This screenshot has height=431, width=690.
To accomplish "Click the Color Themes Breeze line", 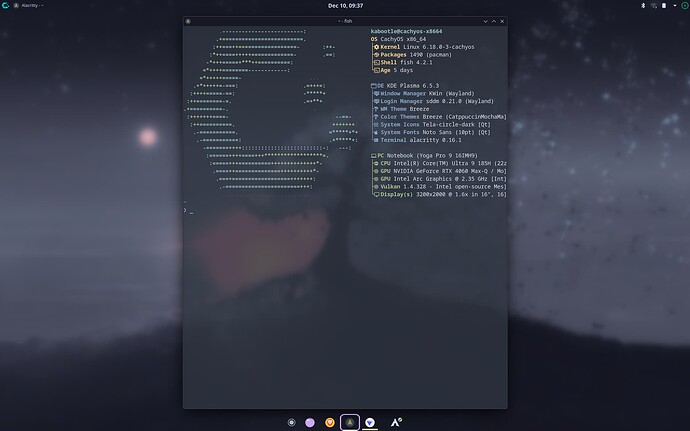I will 440,117.
